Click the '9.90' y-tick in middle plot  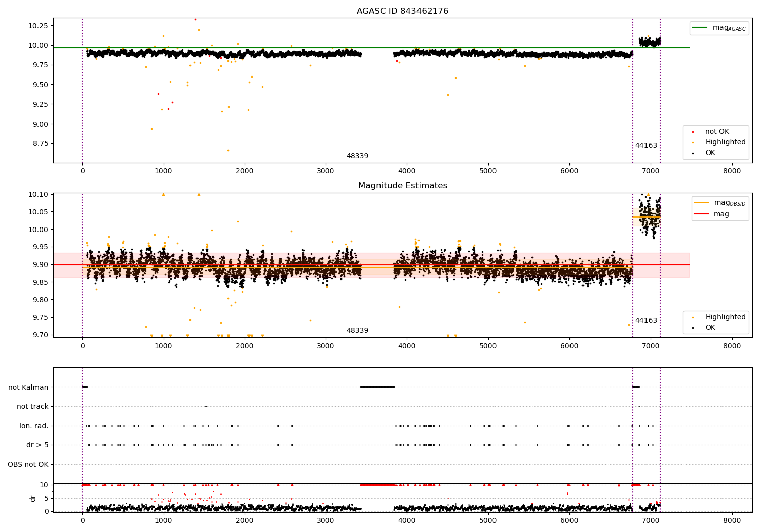pos(41,265)
